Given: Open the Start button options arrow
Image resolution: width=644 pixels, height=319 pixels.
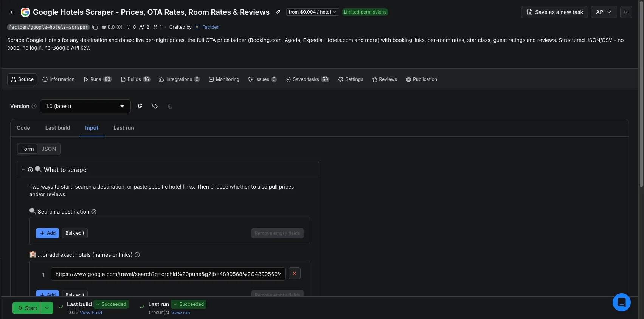Looking at the screenshot, I should tap(47, 308).
